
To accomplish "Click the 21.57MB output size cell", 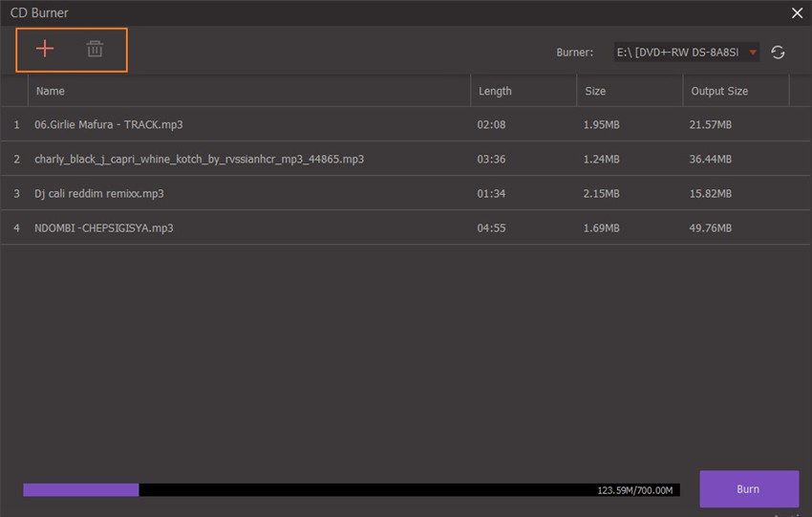I will click(x=711, y=125).
